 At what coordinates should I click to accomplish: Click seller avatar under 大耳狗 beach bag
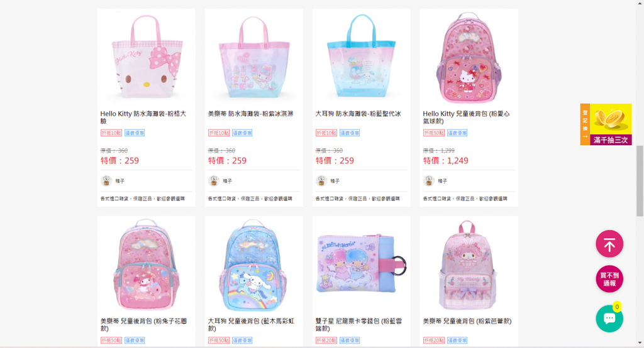click(x=321, y=180)
